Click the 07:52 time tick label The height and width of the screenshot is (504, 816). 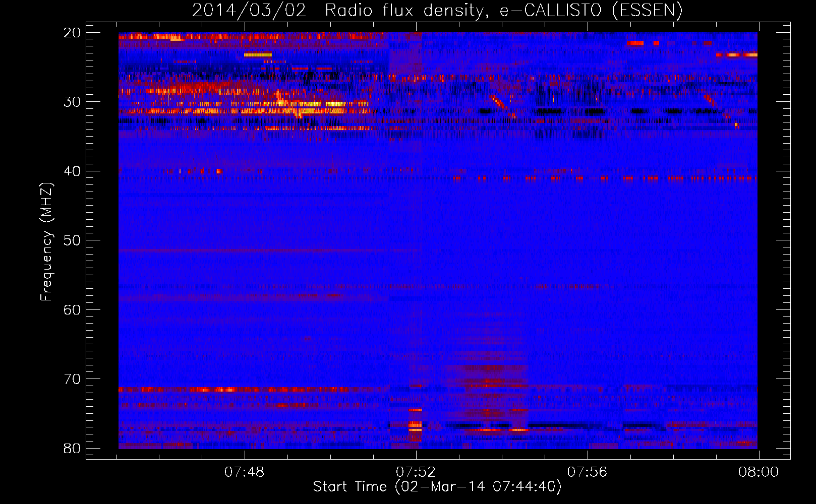coord(416,472)
